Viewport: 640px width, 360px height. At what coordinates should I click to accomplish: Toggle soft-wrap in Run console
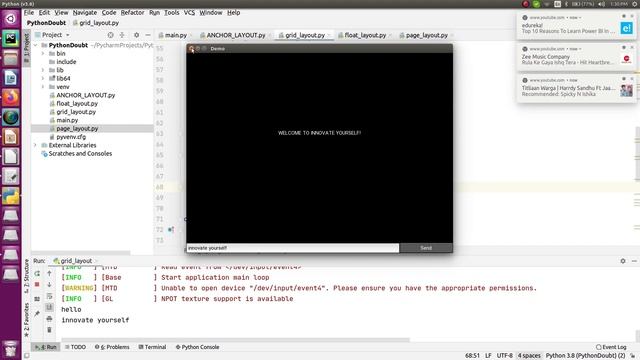(x=49, y=296)
